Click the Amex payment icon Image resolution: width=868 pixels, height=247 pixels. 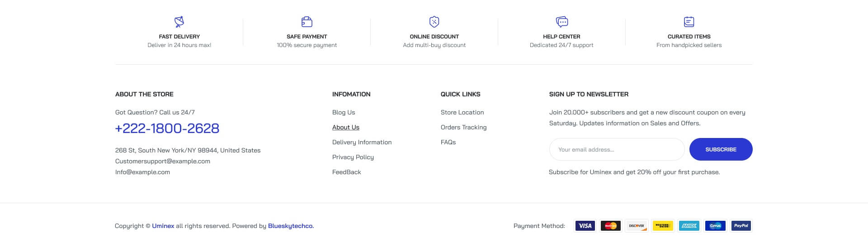point(689,226)
